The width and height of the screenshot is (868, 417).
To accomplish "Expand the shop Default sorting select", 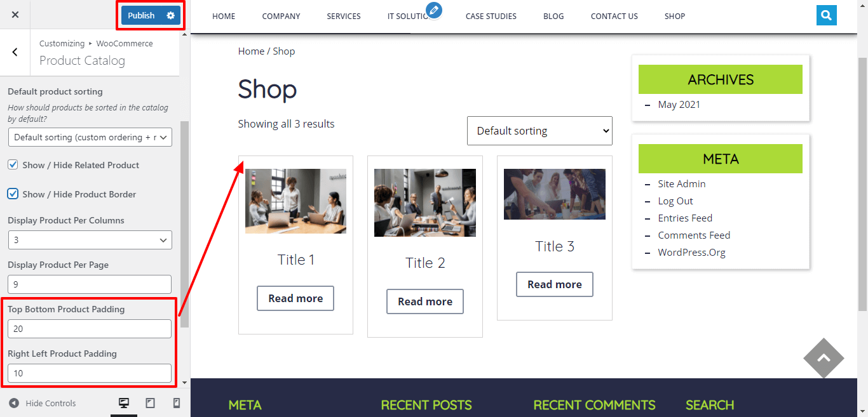I will pyautogui.click(x=539, y=131).
